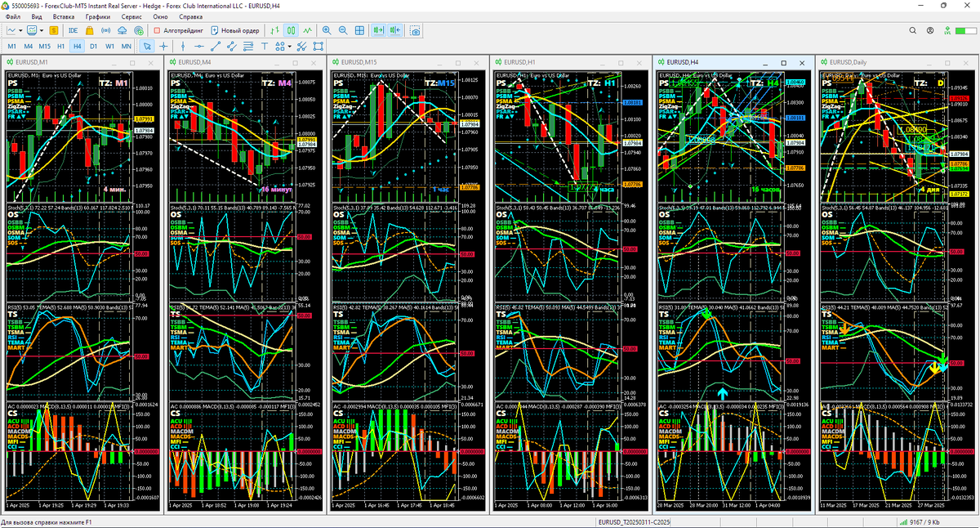Maximize the EURUSD,H4 chart window
980x528 pixels.
[784, 62]
